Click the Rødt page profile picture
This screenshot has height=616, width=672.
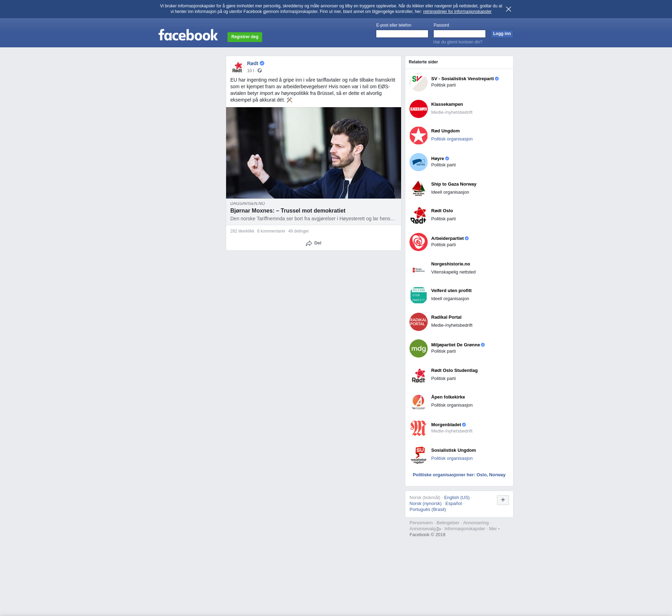click(x=237, y=67)
